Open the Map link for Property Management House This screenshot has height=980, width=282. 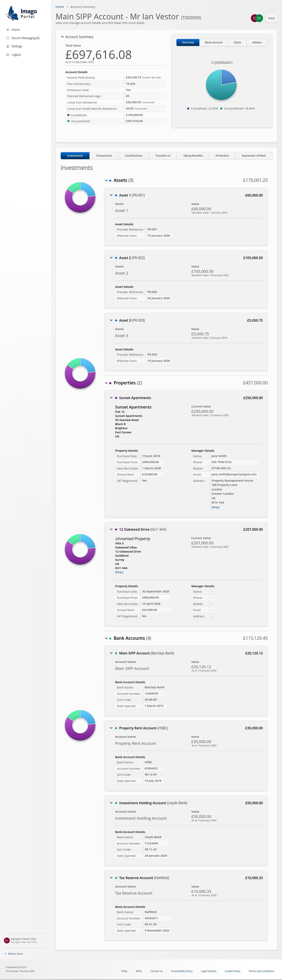tap(215, 507)
